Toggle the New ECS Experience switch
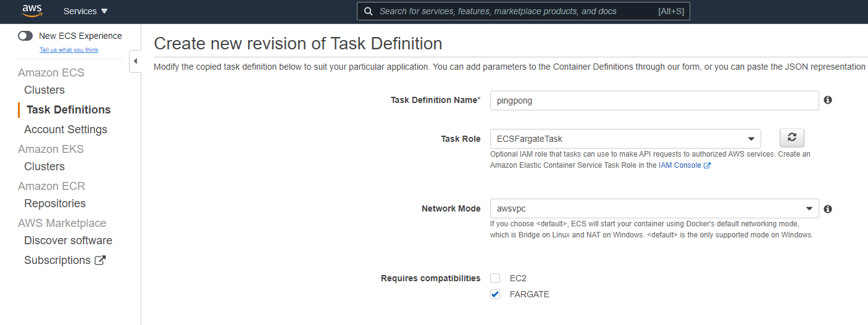Viewport: 868px width, 325px height. click(25, 36)
